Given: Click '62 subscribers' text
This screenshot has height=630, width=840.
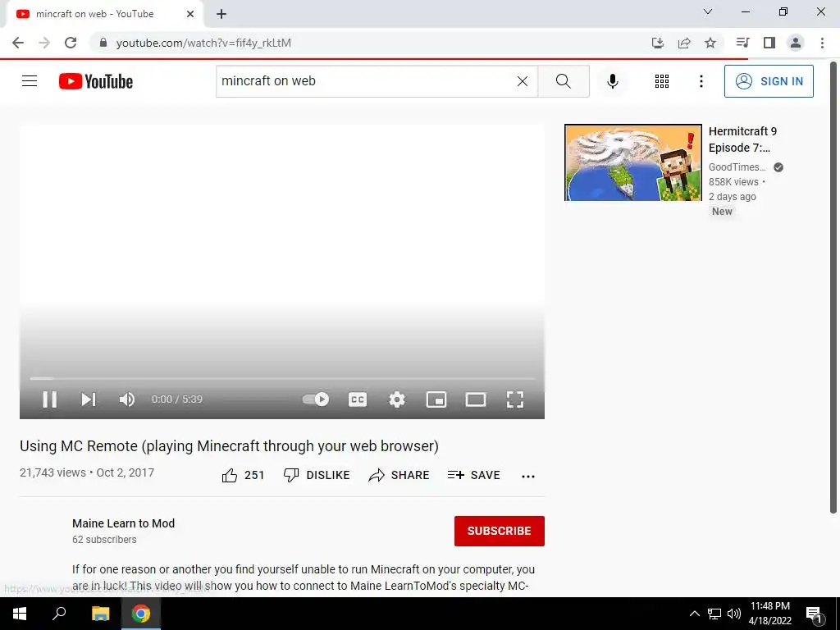Looking at the screenshot, I should (104, 540).
